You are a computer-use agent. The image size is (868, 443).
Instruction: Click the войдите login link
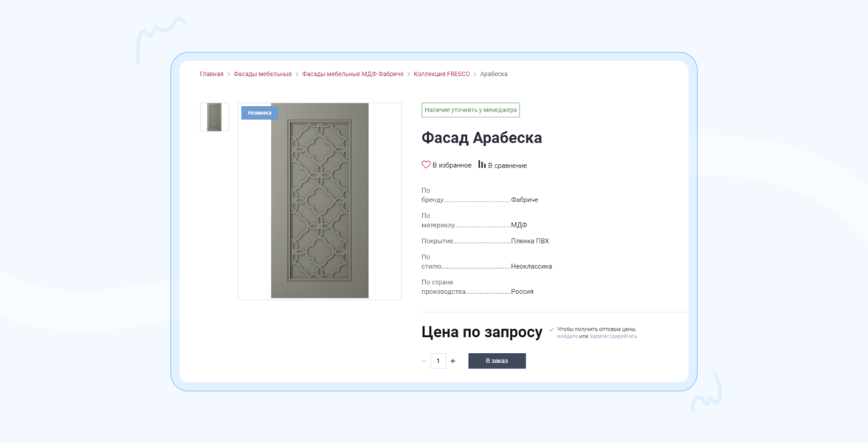point(568,337)
